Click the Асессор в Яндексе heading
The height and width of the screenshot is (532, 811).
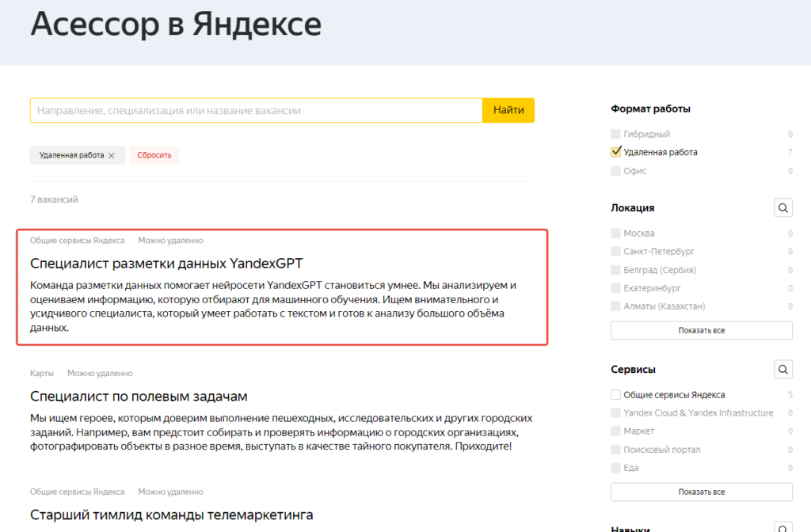176,24
